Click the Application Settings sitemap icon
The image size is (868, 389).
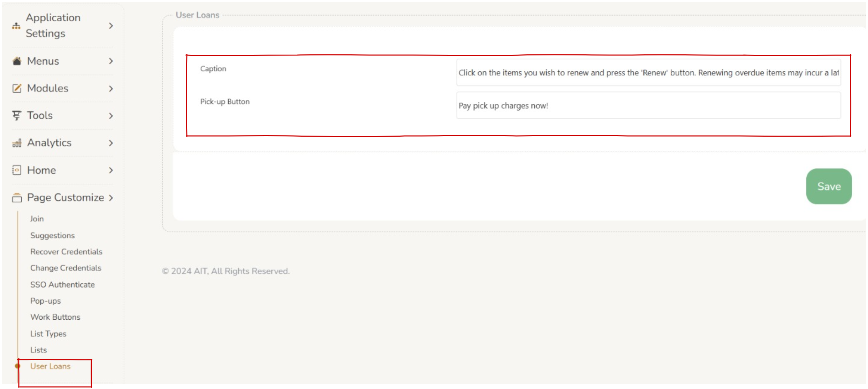(x=16, y=26)
